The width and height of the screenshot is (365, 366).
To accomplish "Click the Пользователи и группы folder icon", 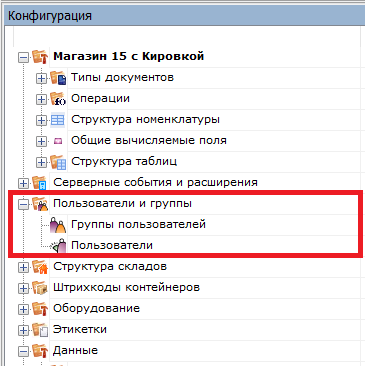I will tap(40, 204).
